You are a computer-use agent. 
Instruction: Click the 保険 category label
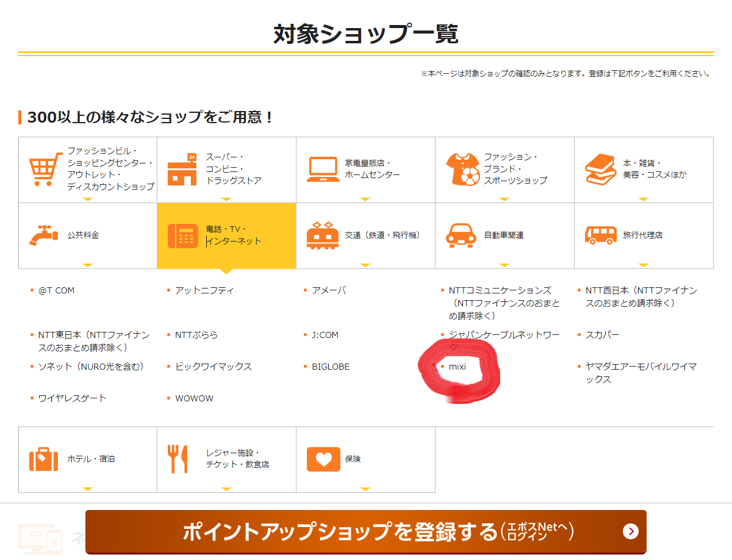click(x=353, y=459)
